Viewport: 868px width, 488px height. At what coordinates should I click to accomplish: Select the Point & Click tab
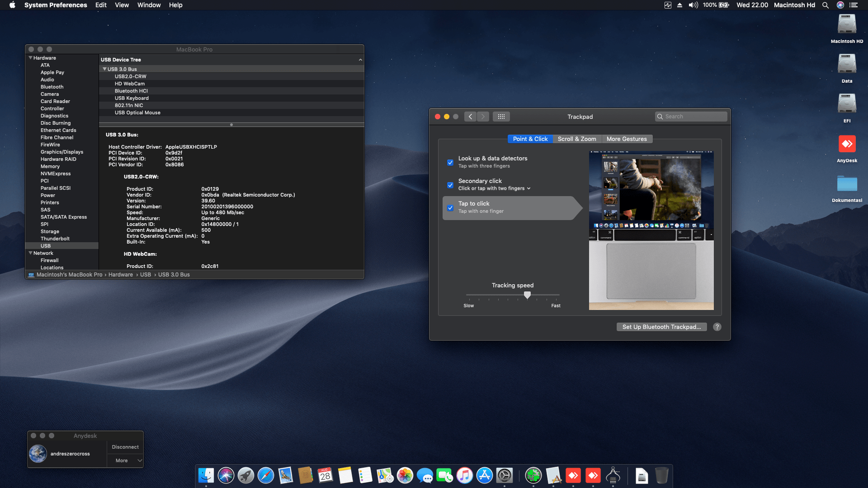click(x=530, y=139)
